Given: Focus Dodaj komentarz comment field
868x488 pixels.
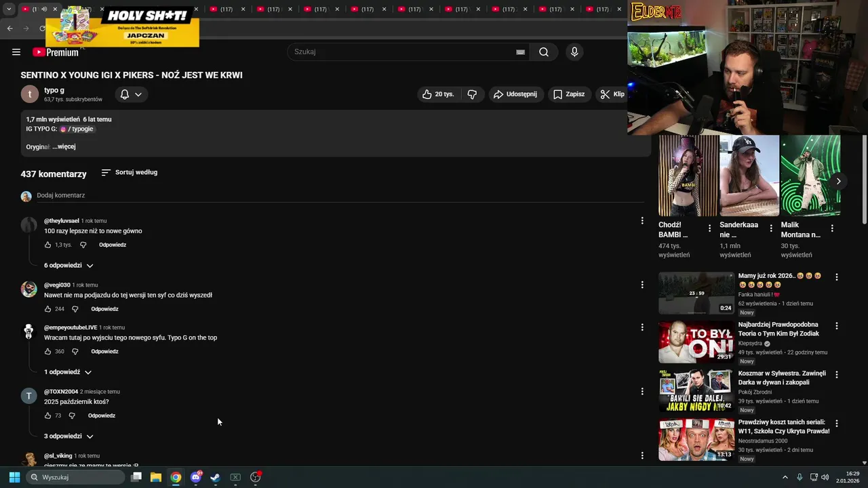Looking at the screenshot, I should point(339,195).
